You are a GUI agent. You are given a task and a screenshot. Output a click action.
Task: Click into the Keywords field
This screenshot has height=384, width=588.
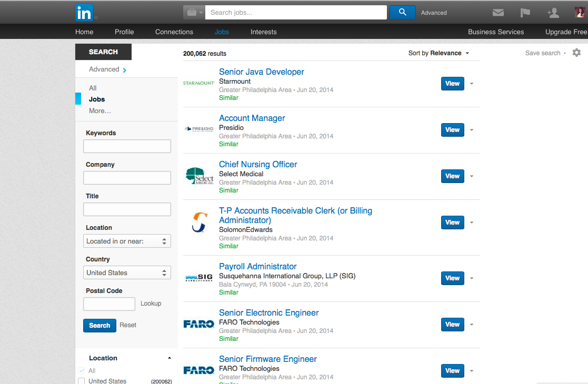(127, 146)
